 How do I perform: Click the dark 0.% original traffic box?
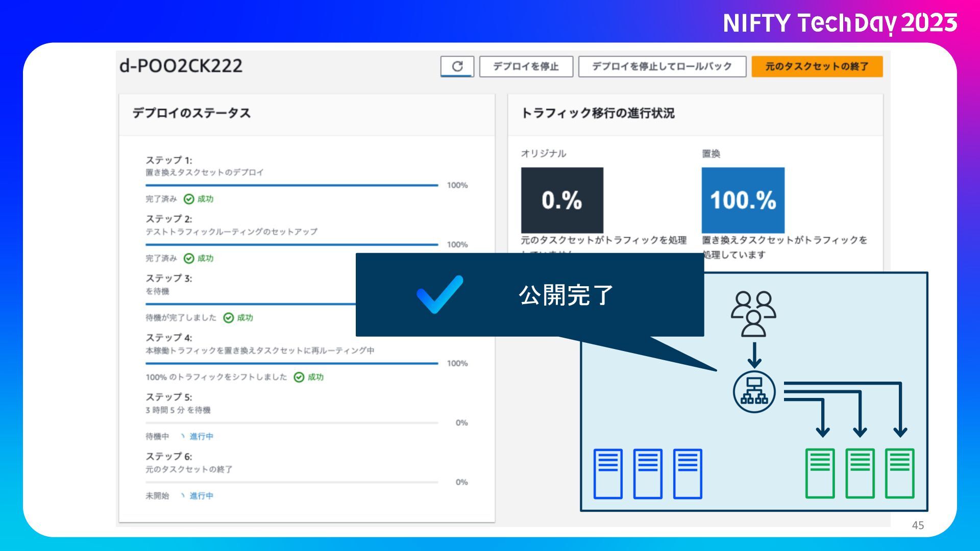coord(562,200)
